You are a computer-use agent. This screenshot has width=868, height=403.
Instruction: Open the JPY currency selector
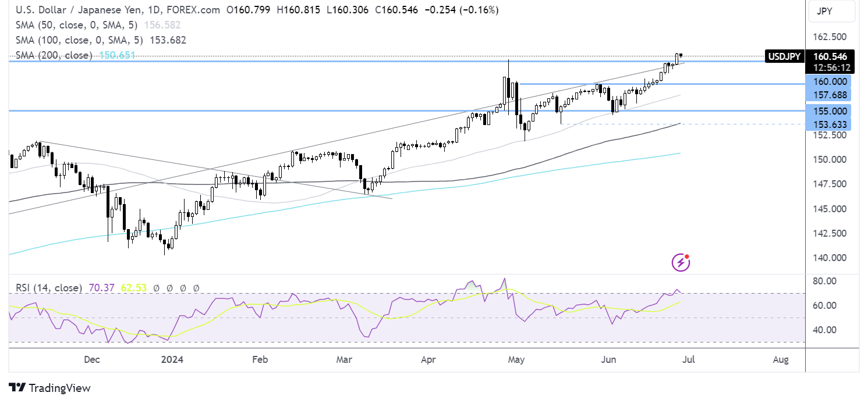831,10
